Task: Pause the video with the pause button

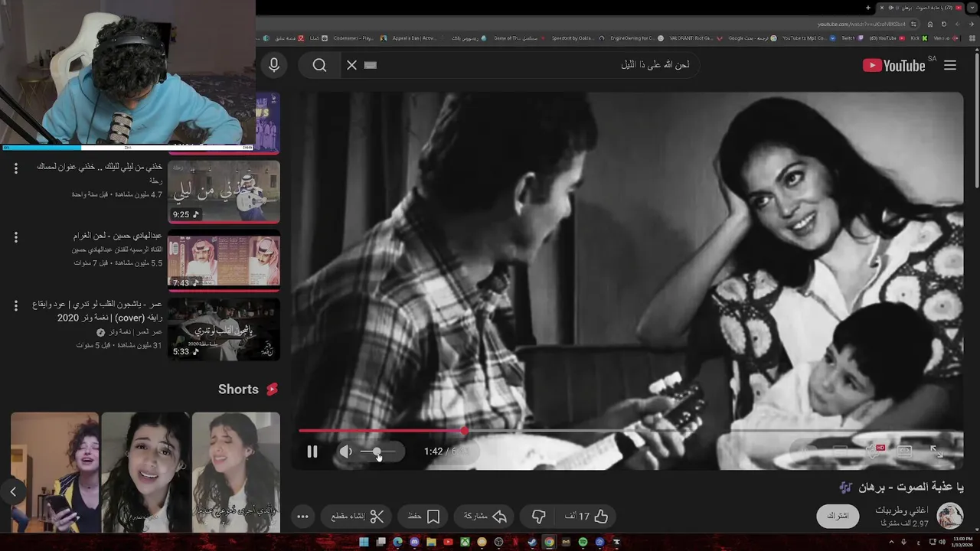Action: click(x=312, y=452)
